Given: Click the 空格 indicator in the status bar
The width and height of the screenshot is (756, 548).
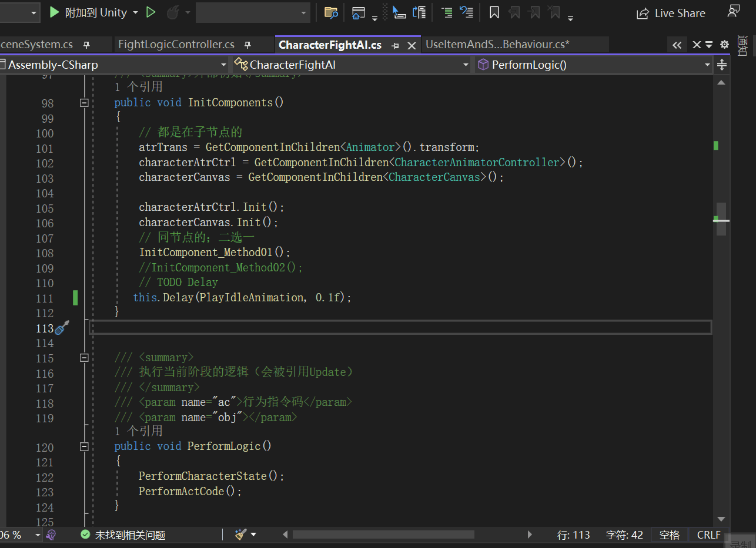Looking at the screenshot, I should [x=669, y=534].
